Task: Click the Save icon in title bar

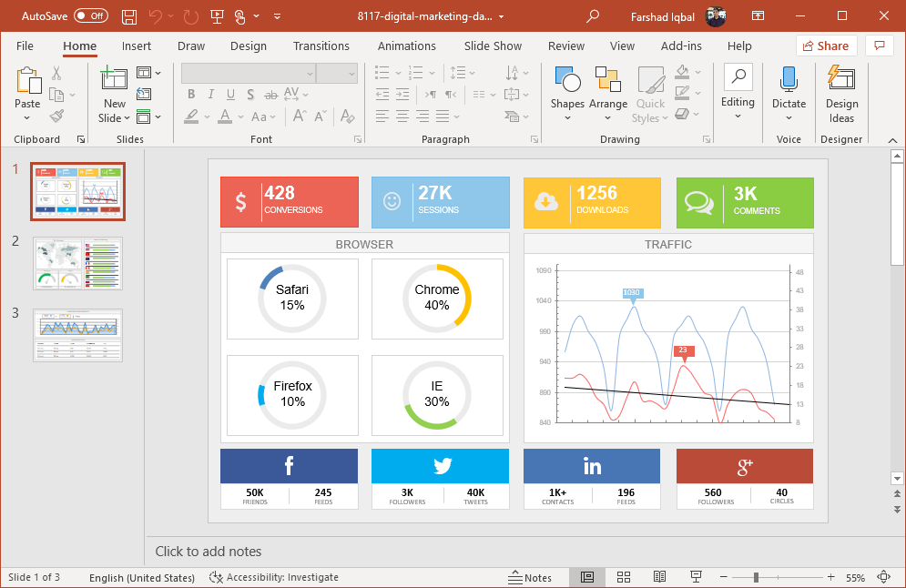Action: [129, 16]
